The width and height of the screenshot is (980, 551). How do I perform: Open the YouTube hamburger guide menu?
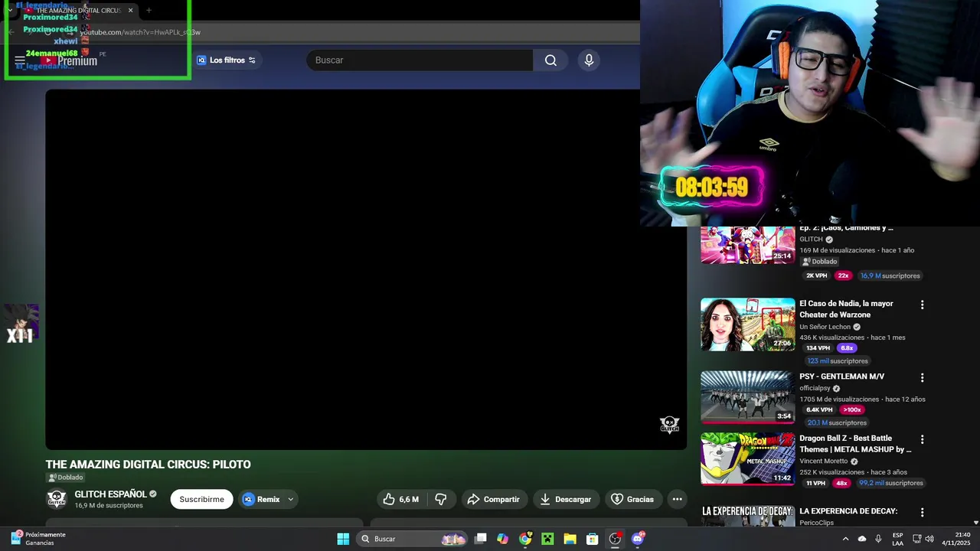[x=20, y=60]
